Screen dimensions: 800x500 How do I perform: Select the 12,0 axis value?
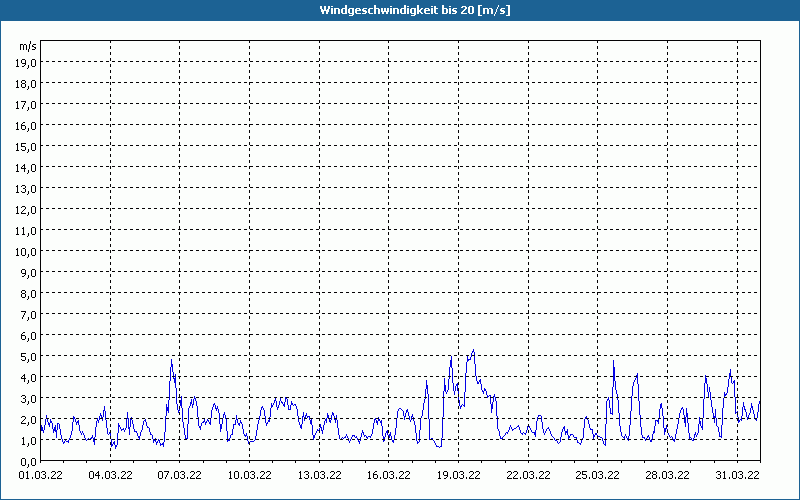coord(26,210)
